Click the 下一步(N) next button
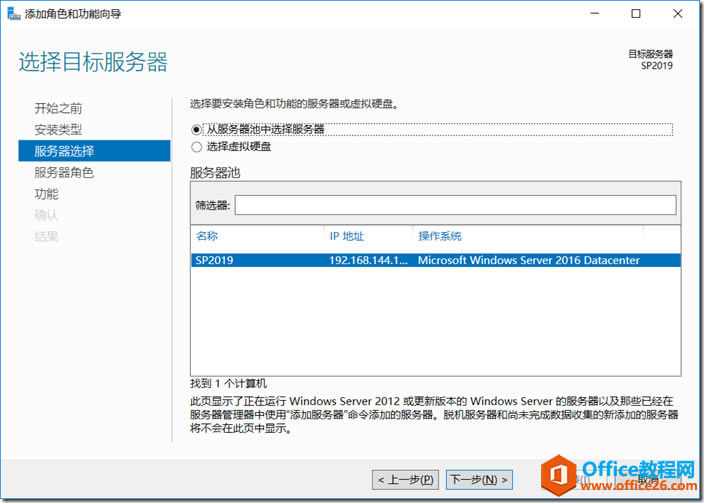The height and width of the screenshot is (503, 704). [x=479, y=480]
